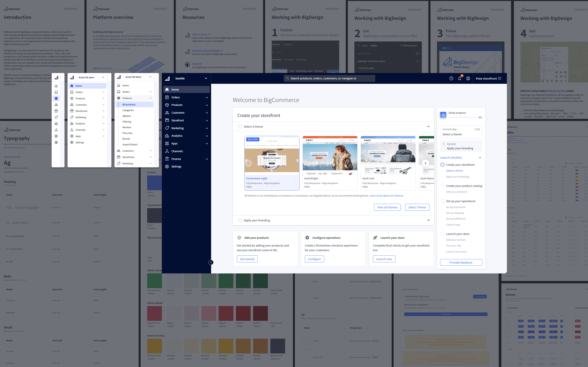Expand the Up next chevron in the setup panel
The width and height of the screenshot is (588, 367).
pyautogui.click(x=444, y=144)
